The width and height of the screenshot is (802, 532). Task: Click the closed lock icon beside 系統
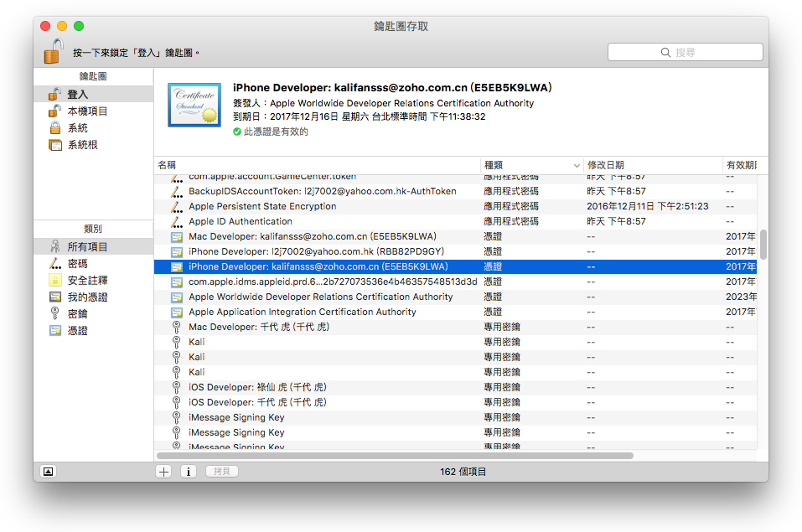55,128
